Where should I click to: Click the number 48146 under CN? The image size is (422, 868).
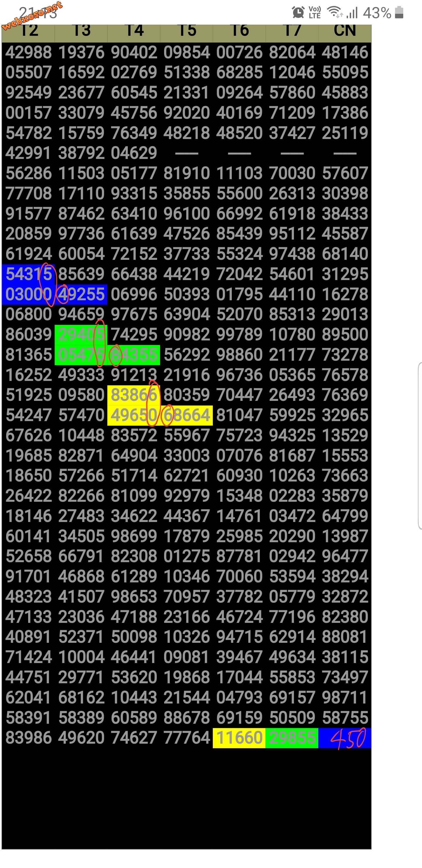point(345,52)
